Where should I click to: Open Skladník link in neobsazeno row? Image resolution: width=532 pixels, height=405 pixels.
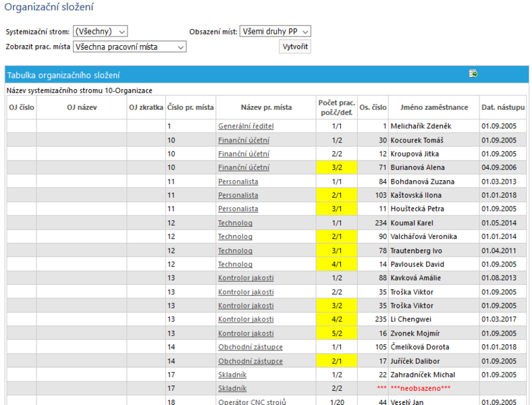click(x=232, y=388)
